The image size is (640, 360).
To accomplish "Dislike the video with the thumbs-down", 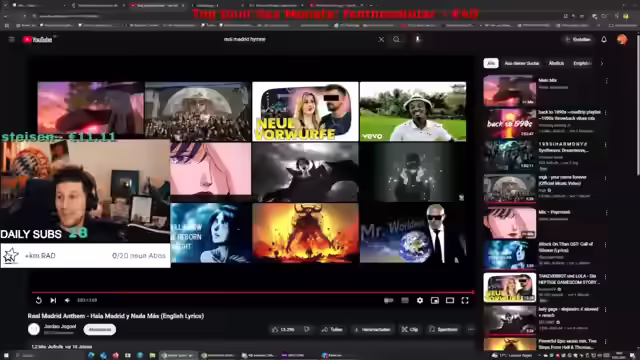I will point(307,329).
